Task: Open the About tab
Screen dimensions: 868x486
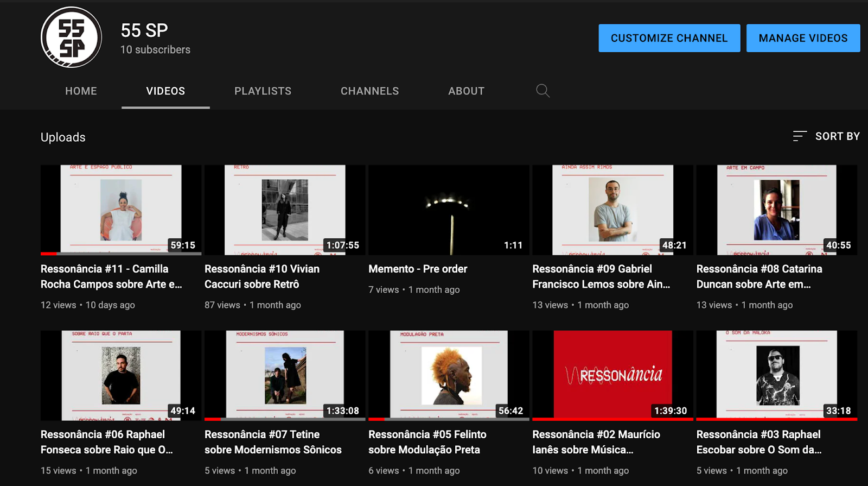Action: (x=466, y=91)
